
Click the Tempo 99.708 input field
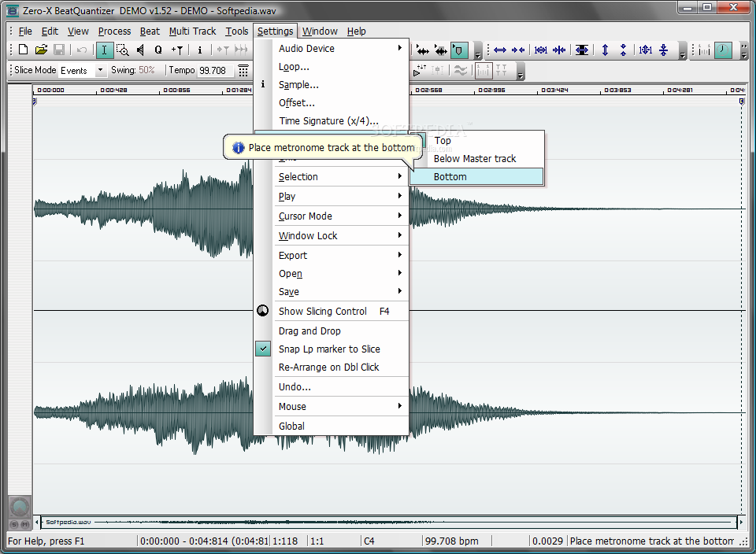[215, 70]
